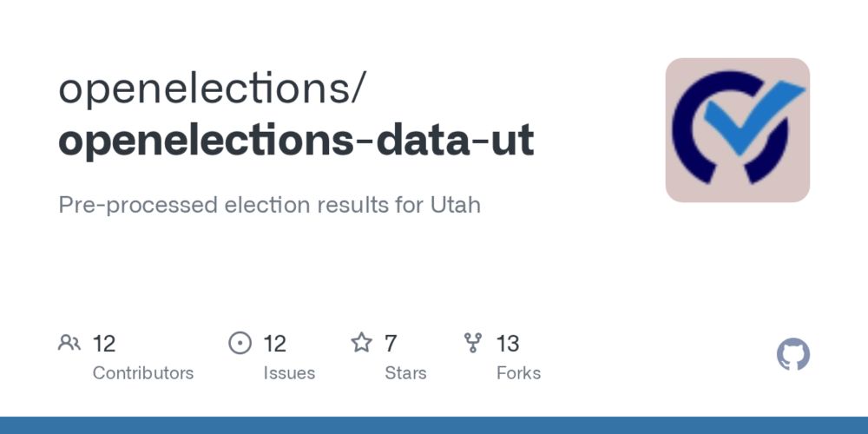Select the description text about Utah results
The height and width of the screenshot is (434, 868).
tap(270, 205)
